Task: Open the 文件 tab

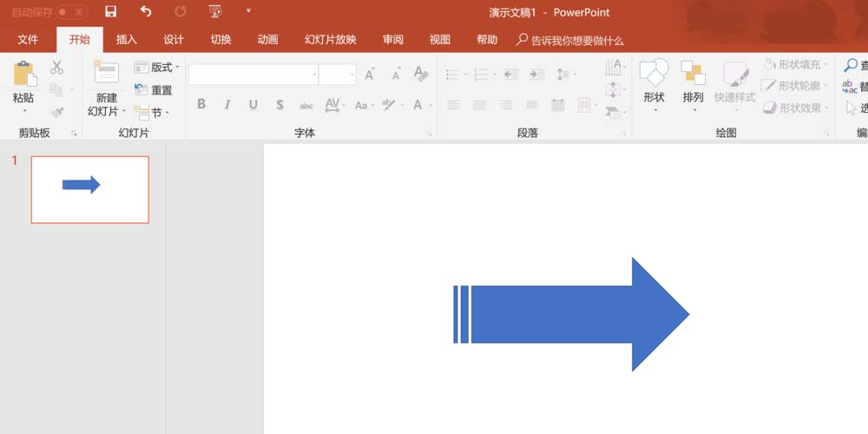Action: 28,40
